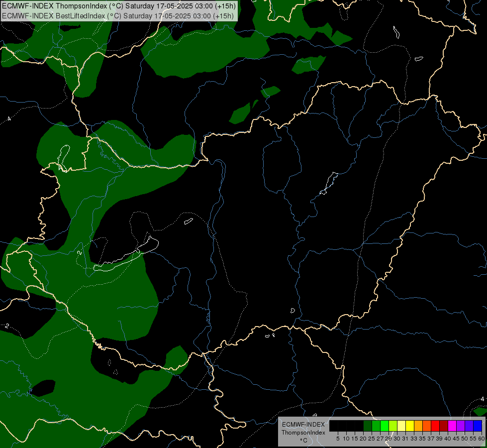Click the legend tick value 50
487x448 pixels.
point(465,439)
